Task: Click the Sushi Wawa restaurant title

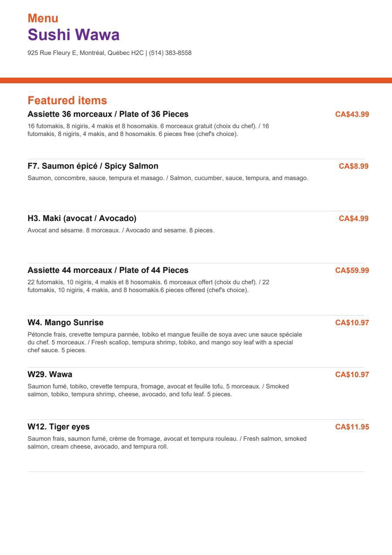Action: click(74, 35)
